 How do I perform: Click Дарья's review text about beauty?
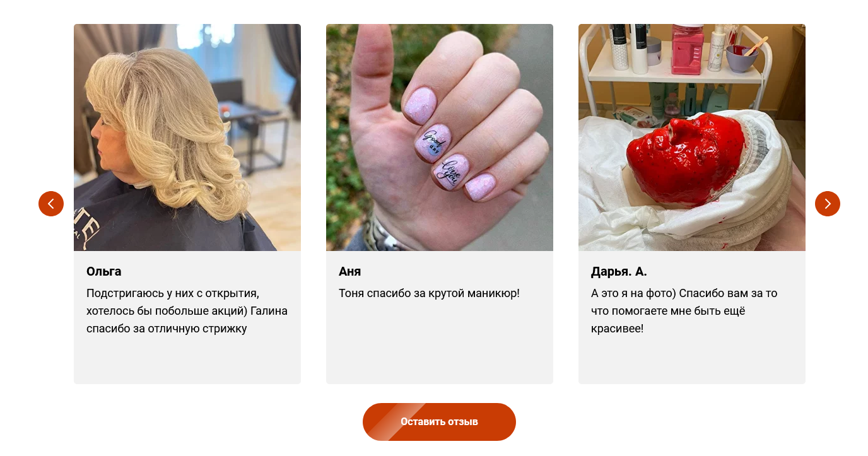[x=684, y=311]
